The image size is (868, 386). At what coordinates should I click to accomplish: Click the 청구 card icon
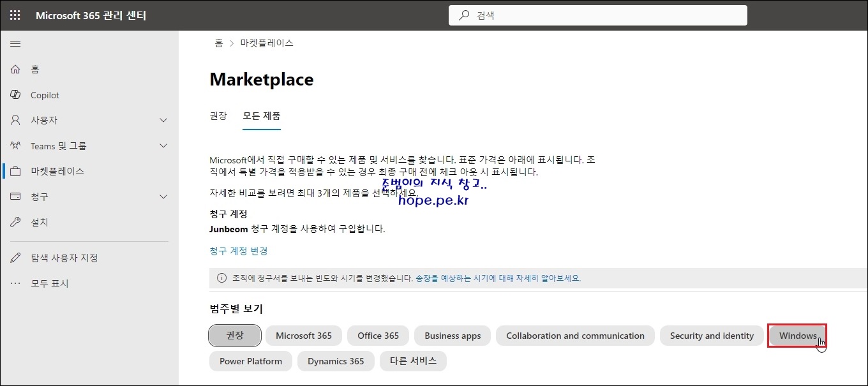(x=16, y=197)
